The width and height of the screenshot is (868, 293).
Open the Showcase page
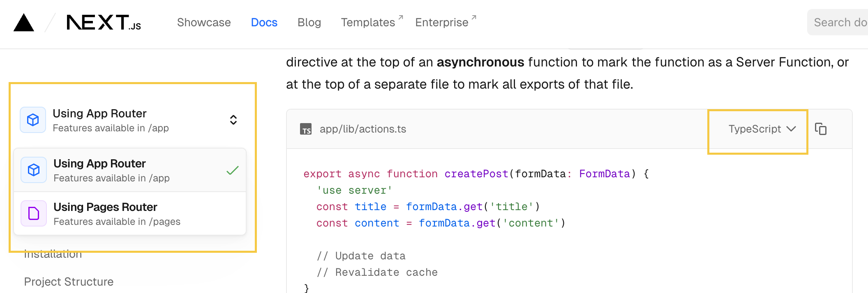pos(204,23)
